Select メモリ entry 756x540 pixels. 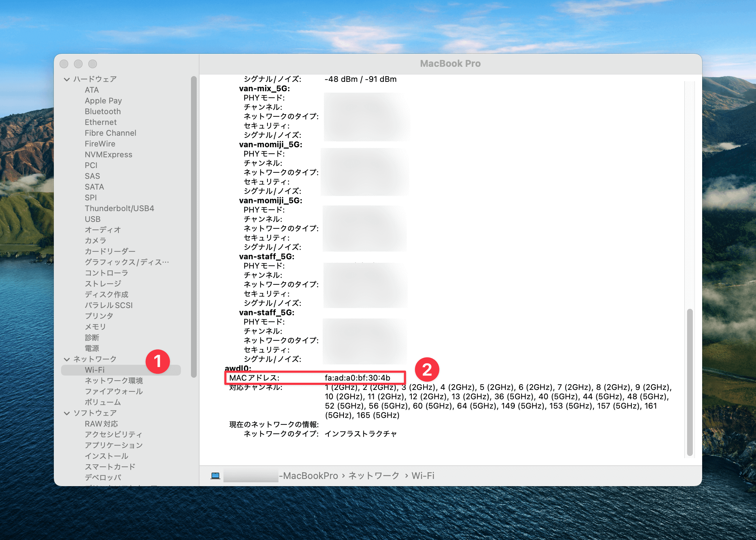coord(95,327)
